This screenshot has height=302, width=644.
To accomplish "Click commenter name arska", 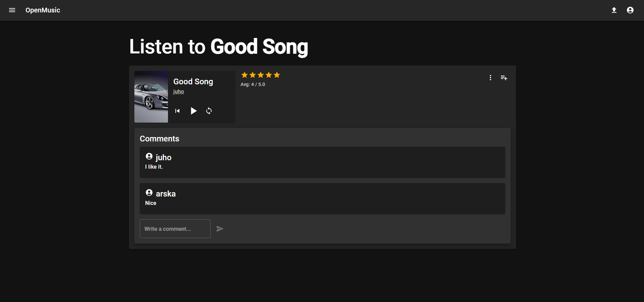I will point(166,194).
